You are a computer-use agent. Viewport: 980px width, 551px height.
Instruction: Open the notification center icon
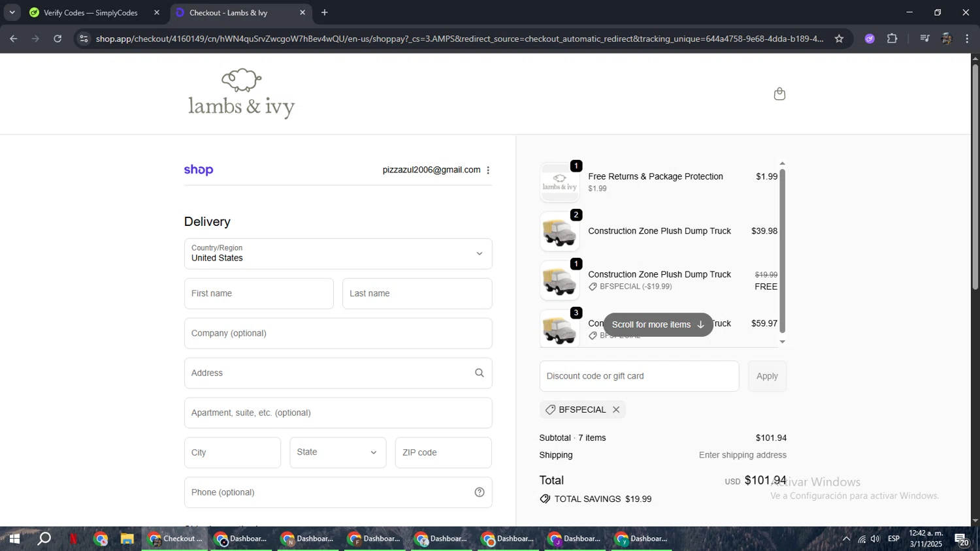961,539
